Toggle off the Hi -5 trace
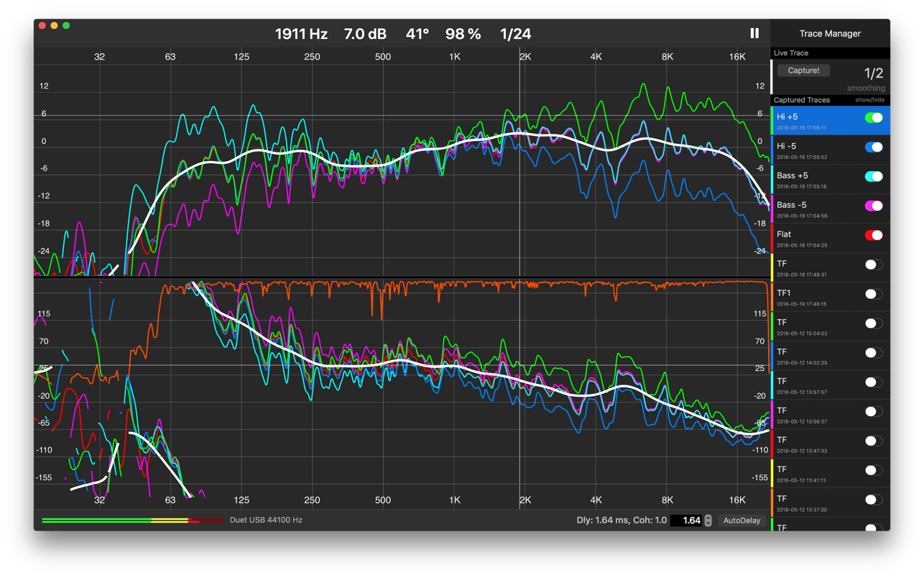The height and width of the screenshot is (578, 924). pos(873,147)
